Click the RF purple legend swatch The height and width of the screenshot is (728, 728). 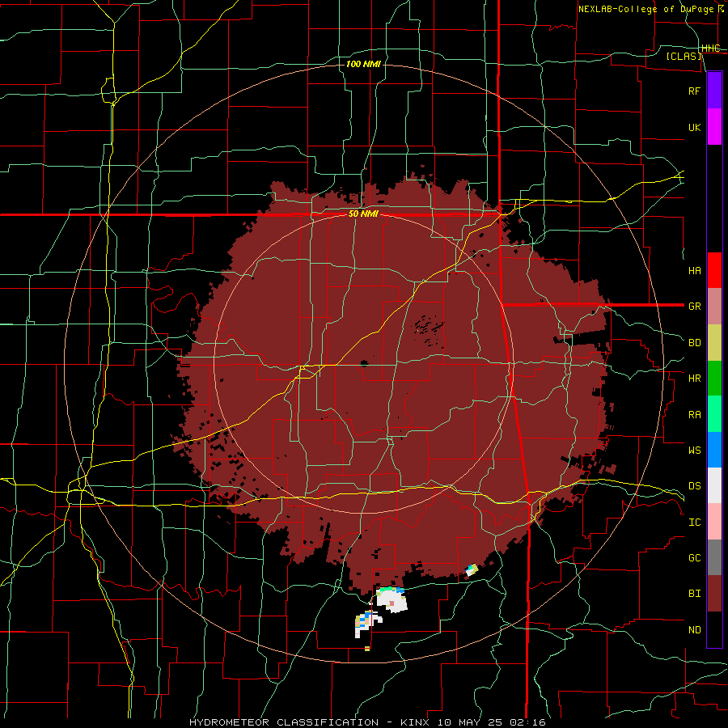(714, 91)
